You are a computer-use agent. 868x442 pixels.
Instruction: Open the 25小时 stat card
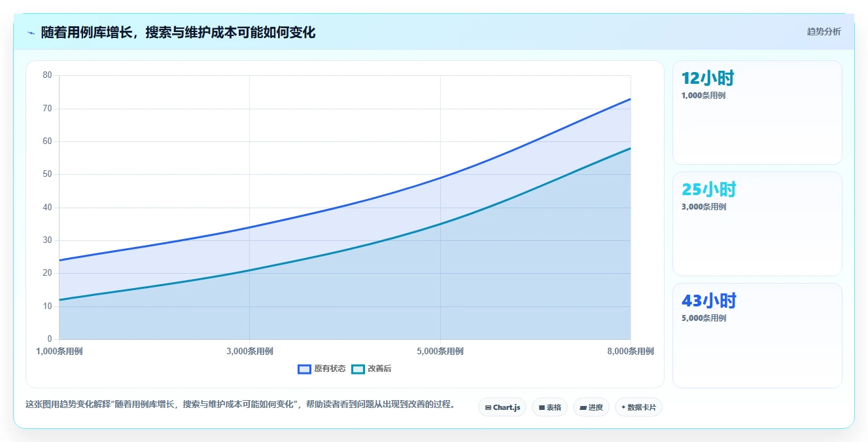coord(757,224)
